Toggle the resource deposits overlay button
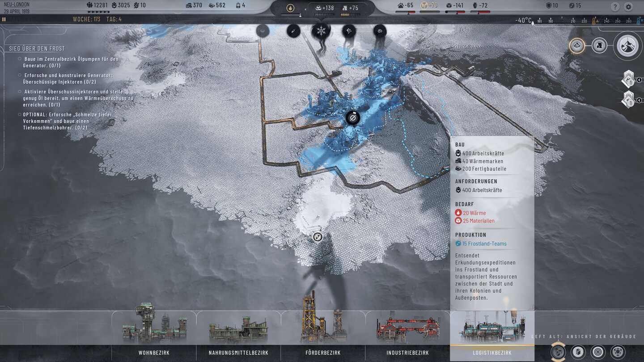This screenshot has height=362, width=644. coord(599,45)
